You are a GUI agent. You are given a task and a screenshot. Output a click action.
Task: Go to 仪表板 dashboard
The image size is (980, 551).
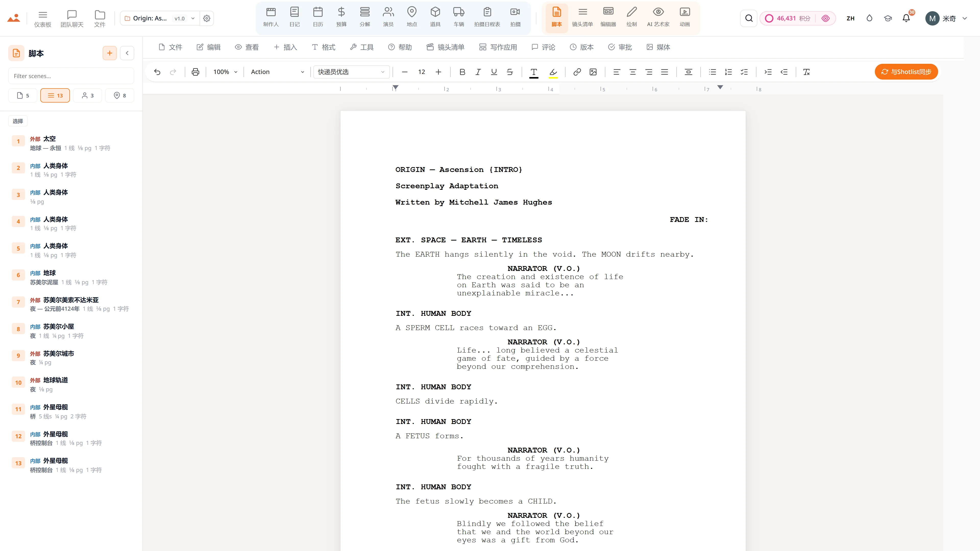pos(43,18)
